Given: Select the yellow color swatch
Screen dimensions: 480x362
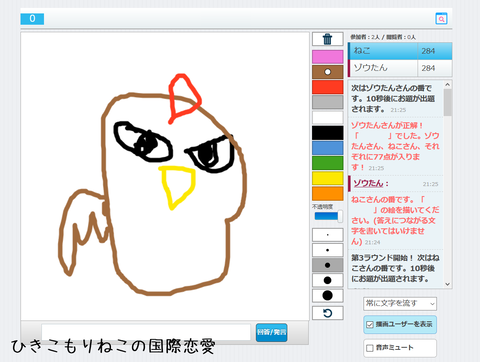Looking at the screenshot, I should pos(327,178).
